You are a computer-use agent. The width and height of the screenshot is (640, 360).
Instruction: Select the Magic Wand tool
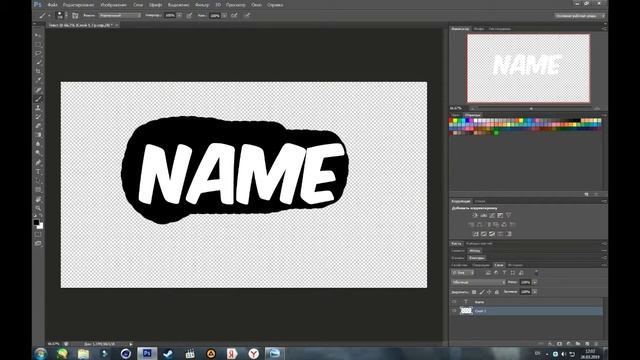click(38, 62)
